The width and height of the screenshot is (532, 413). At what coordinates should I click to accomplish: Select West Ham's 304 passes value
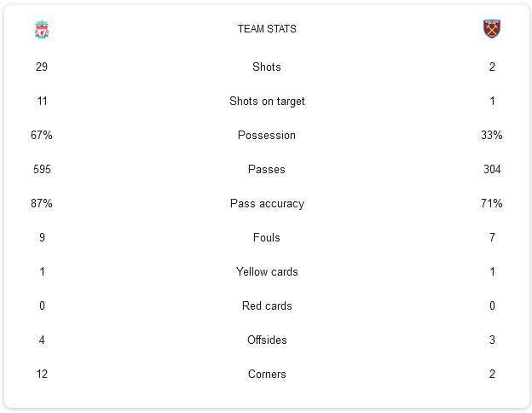pyautogui.click(x=492, y=169)
